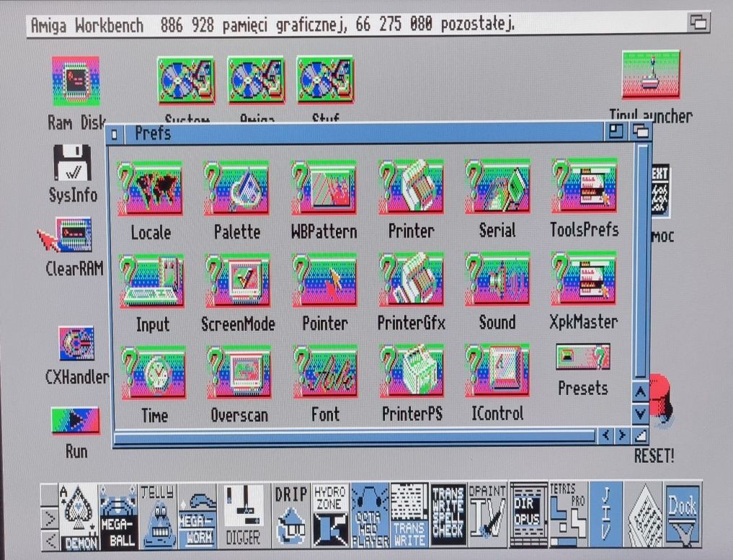
Task: Launch Demon from the dock
Action: coord(79,517)
